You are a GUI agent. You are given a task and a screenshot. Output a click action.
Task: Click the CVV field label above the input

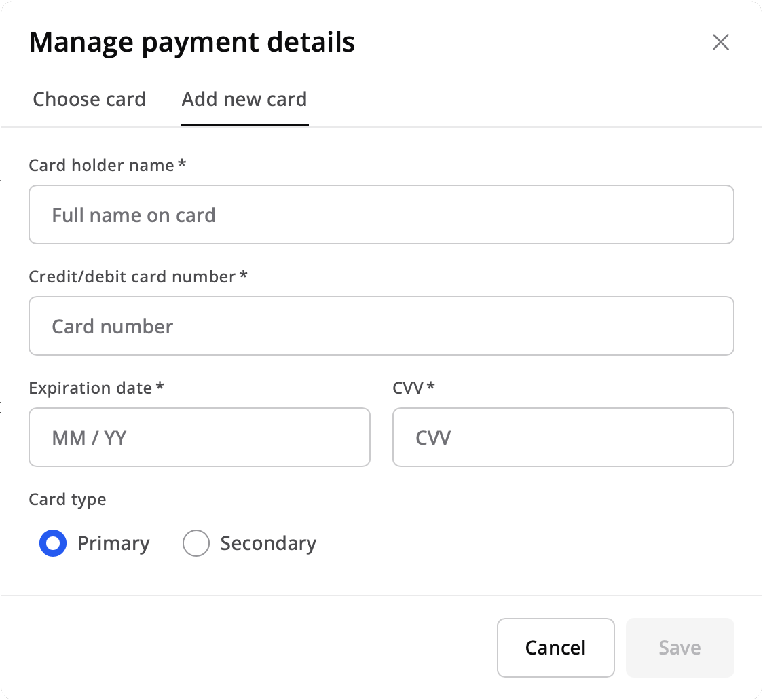point(408,388)
